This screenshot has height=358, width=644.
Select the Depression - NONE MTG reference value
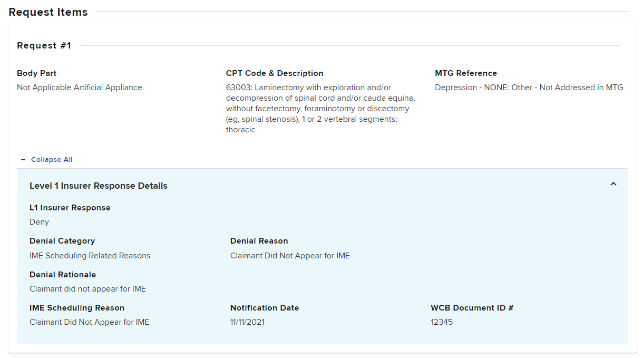click(x=529, y=88)
